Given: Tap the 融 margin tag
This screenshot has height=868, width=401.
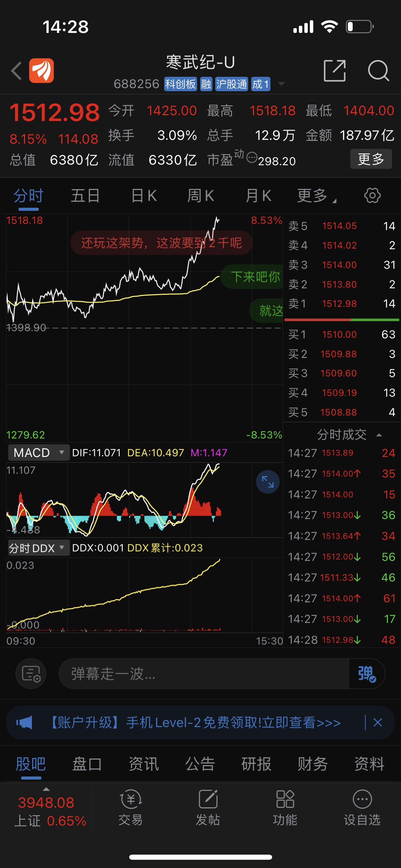Looking at the screenshot, I should pos(206,84).
